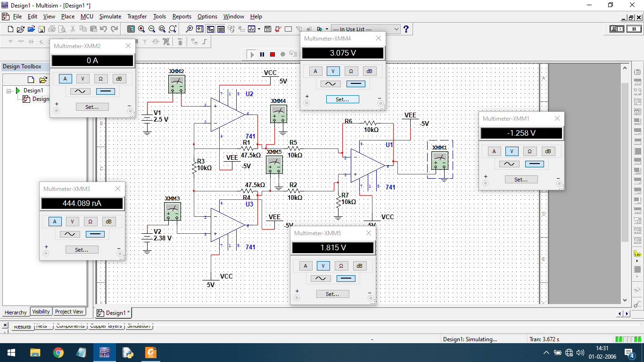
Task: Open the In Use List dropdown
Action: (x=396, y=29)
